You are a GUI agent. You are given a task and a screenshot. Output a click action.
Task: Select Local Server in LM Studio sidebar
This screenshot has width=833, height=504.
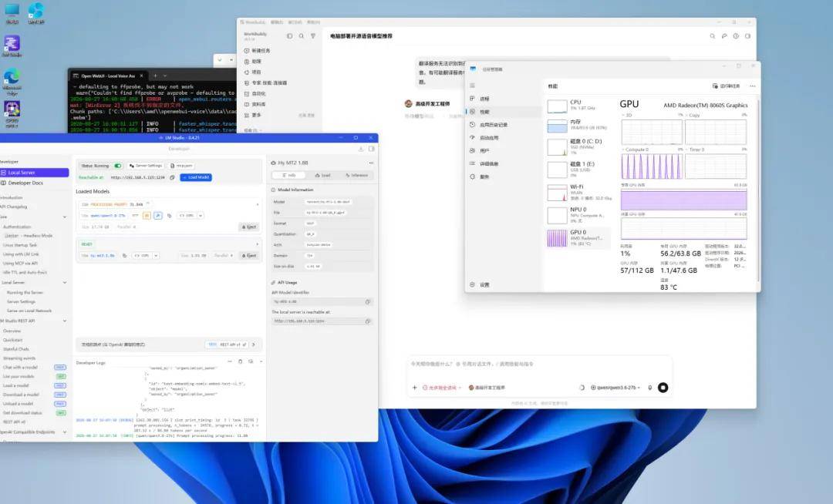tap(34, 173)
